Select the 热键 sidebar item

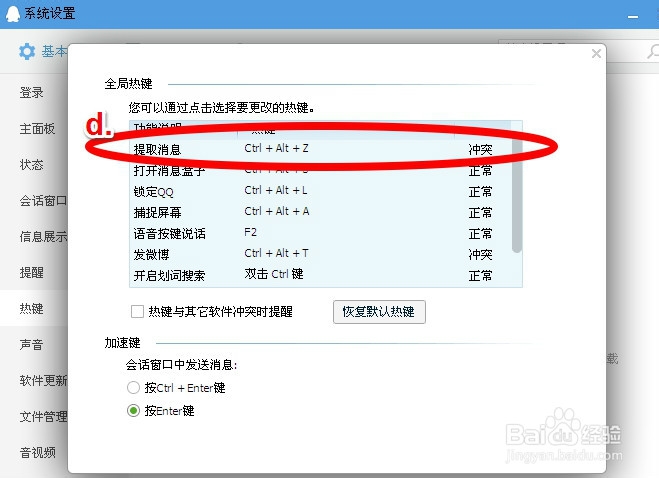pos(32,309)
